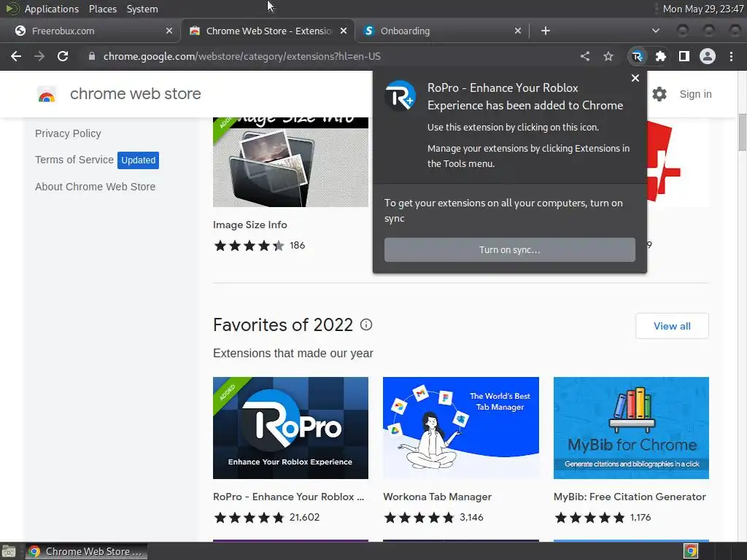Open the Privacy Policy link
Image resolution: width=747 pixels, height=560 pixels.
68,134
